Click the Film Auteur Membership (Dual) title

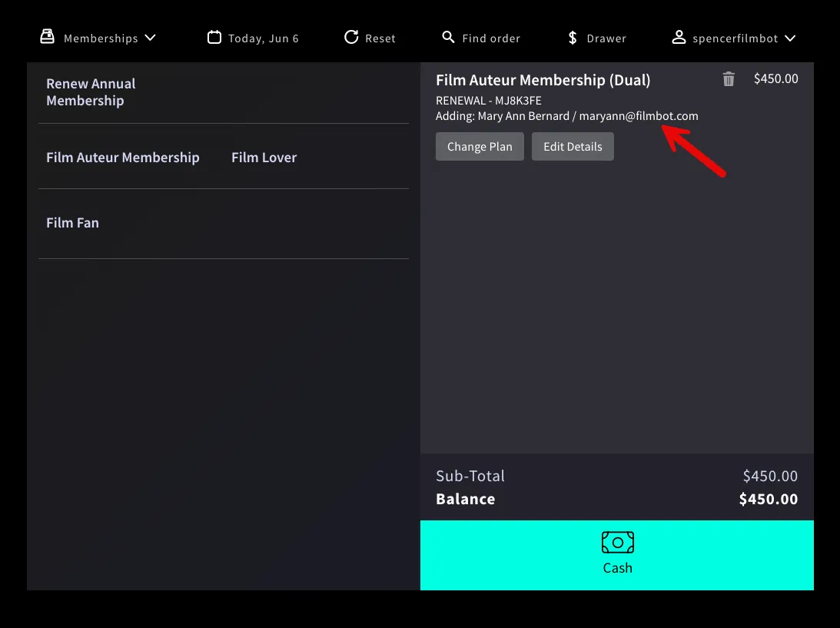(543, 80)
